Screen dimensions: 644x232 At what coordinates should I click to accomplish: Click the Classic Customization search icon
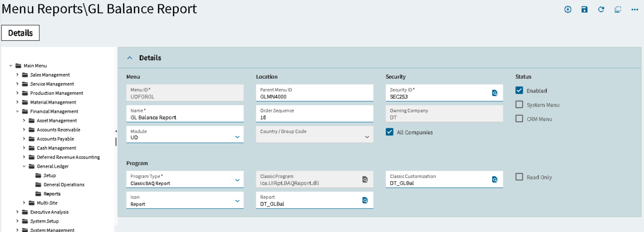pos(495,180)
